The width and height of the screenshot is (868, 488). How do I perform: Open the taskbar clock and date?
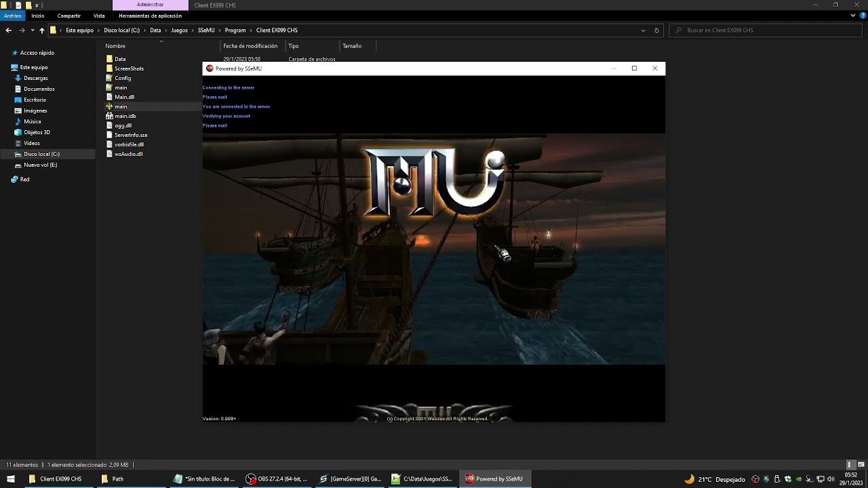[851, 479]
